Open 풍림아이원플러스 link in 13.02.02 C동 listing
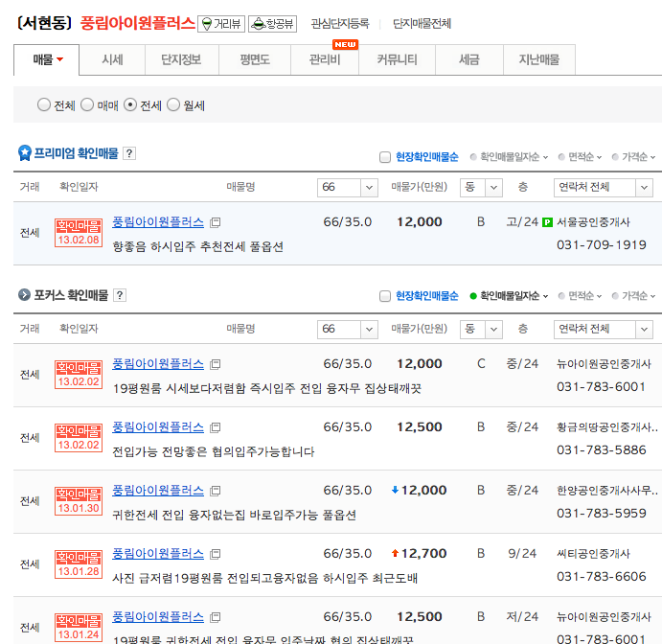The image size is (662, 644). [158, 364]
